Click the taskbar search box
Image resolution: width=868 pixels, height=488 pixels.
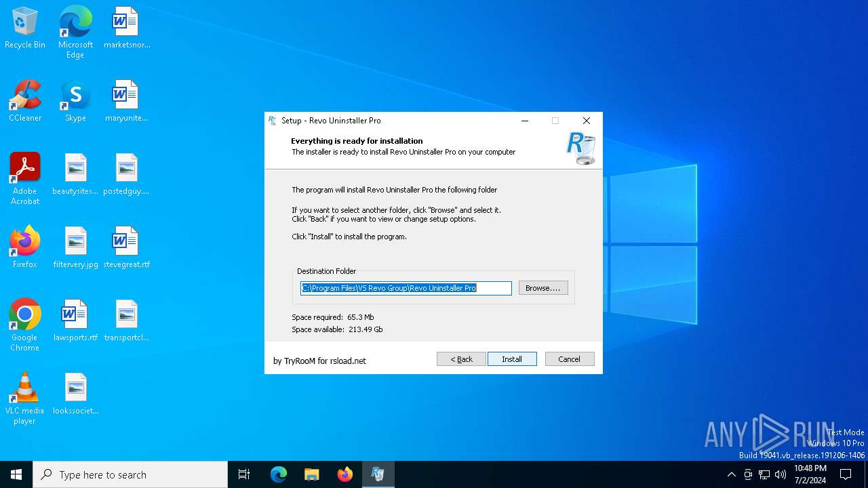(130, 474)
